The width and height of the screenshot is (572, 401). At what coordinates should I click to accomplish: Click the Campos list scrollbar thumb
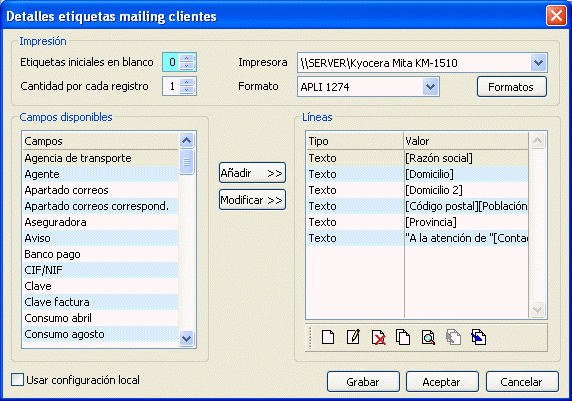point(186,162)
